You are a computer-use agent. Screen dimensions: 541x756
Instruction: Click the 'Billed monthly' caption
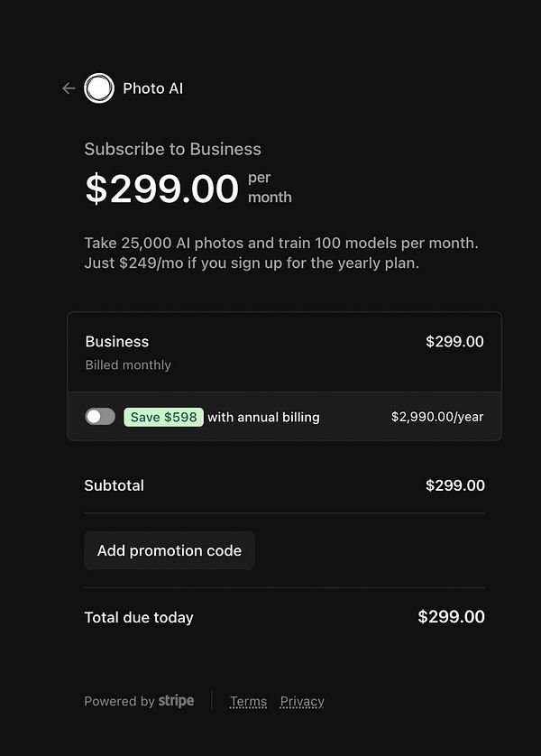[x=128, y=365]
